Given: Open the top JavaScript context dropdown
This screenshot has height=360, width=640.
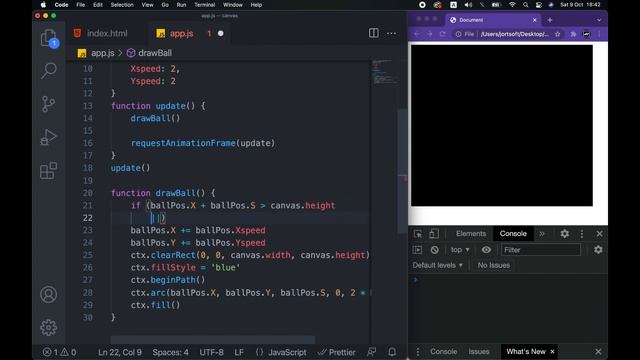Looking at the screenshot, I should [460, 250].
